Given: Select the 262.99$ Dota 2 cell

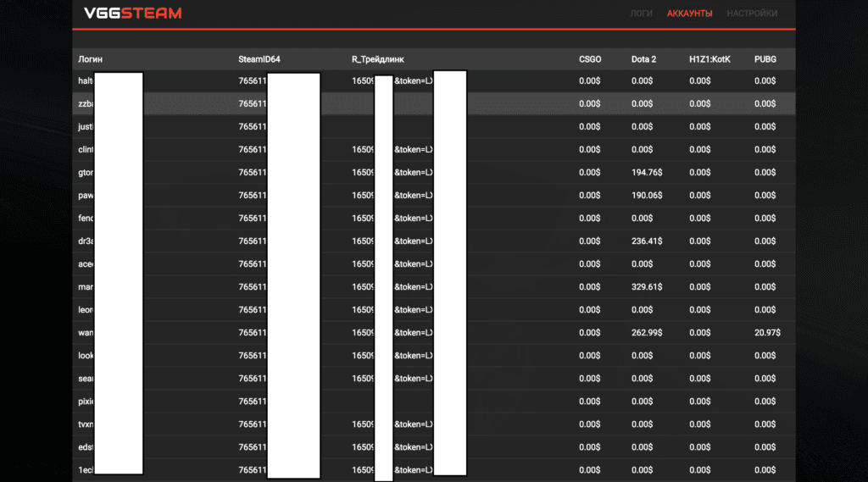Looking at the screenshot, I should (647, 333).
